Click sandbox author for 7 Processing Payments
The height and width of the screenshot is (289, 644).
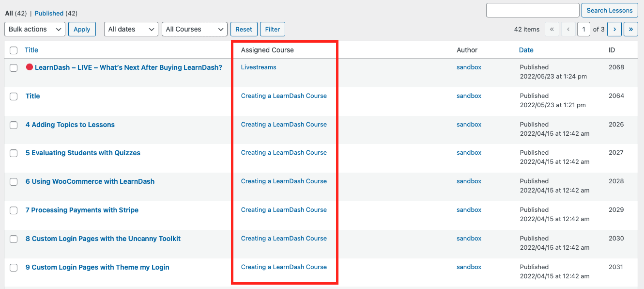pyautogui.click(x=469, y=210)
